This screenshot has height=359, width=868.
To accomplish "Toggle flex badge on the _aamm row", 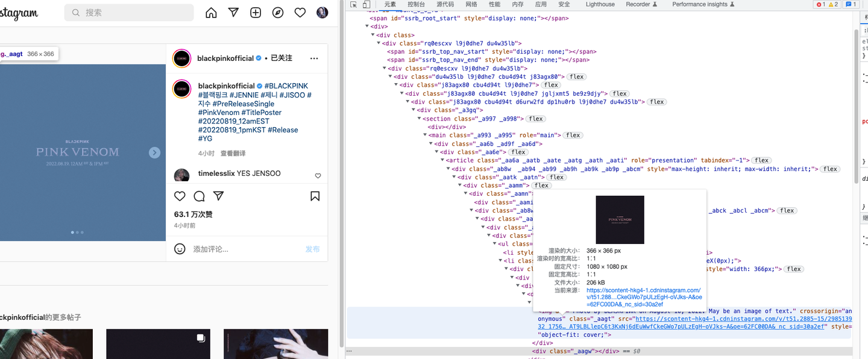I will coord(541,186).
